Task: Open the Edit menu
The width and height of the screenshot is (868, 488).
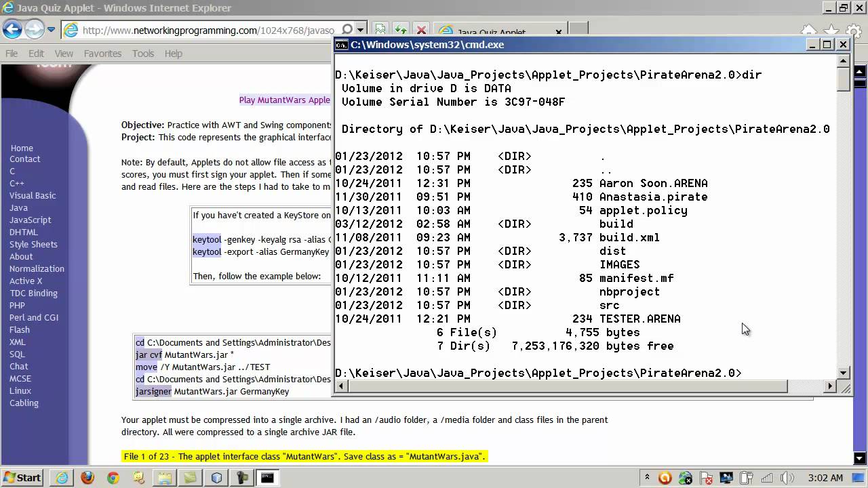Action: point(36,54)
